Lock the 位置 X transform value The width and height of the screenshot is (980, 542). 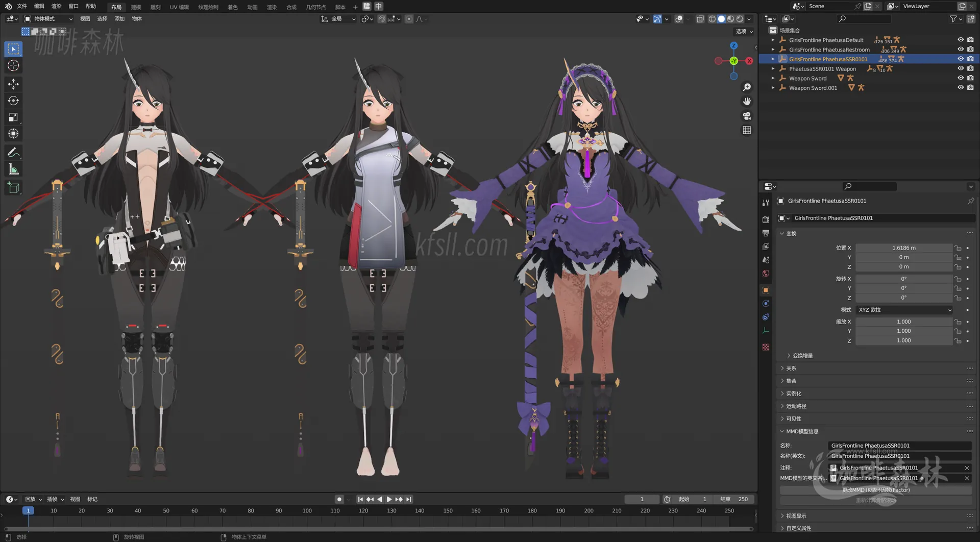click(958, 248)
